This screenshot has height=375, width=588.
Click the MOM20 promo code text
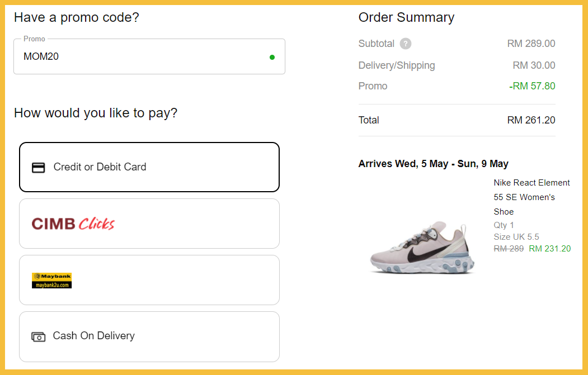tap(41, 56)
